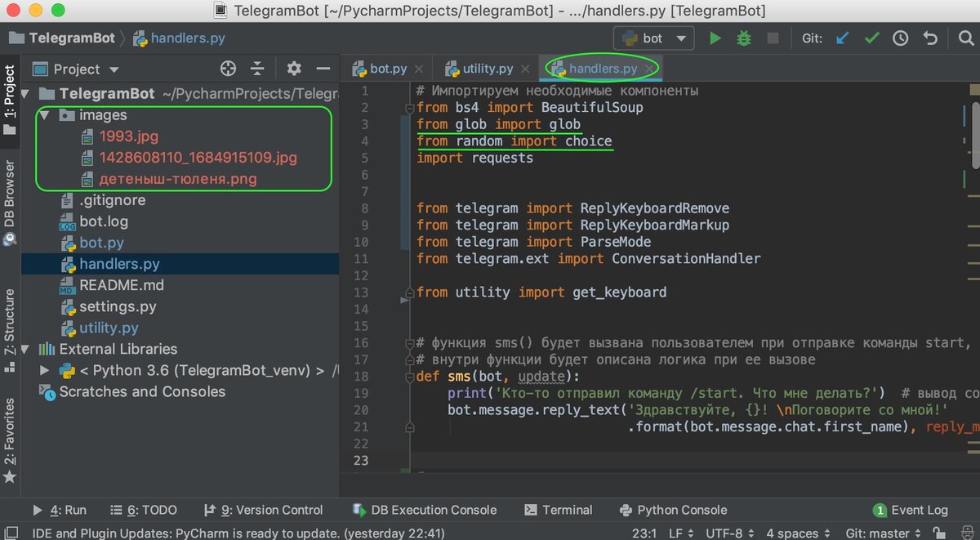The image size is (980, 540).
Task: Click the TelegramBot folder icon in the breadcrumb
Action: coord(16,38)
